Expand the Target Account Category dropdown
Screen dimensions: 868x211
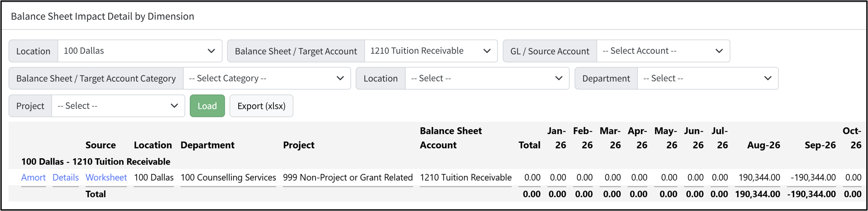click(267, 78)
